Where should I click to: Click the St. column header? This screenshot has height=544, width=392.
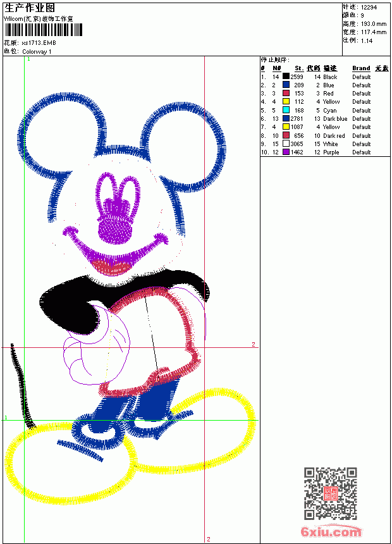299,68
